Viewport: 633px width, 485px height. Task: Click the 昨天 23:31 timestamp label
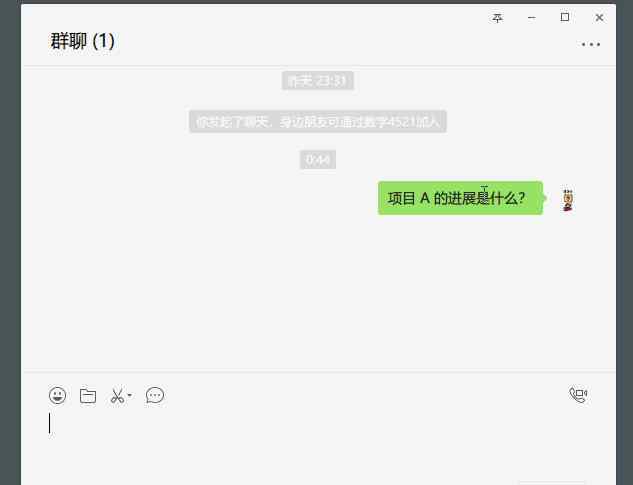318,81
